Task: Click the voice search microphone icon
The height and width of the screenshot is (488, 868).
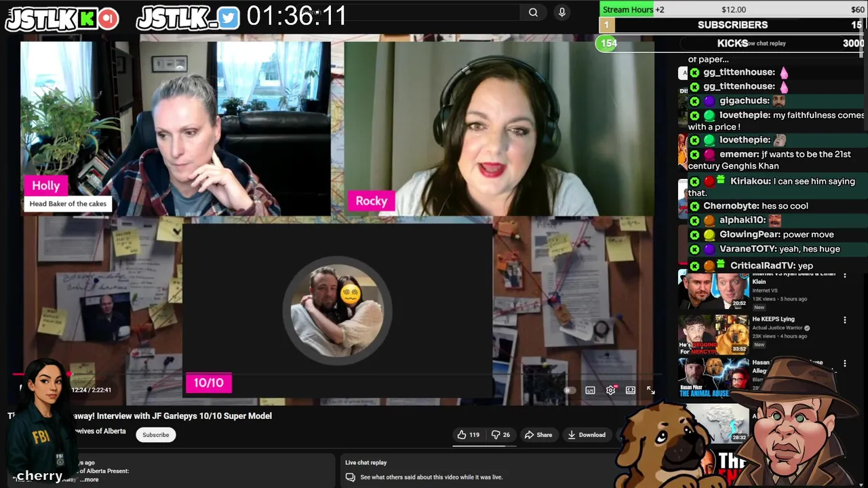Action: coord(561,12)
